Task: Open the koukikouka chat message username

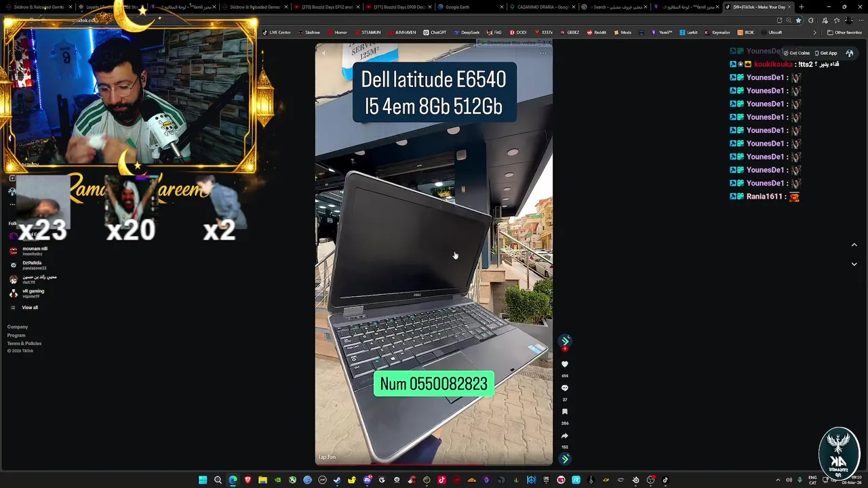Action: point(773,64)
